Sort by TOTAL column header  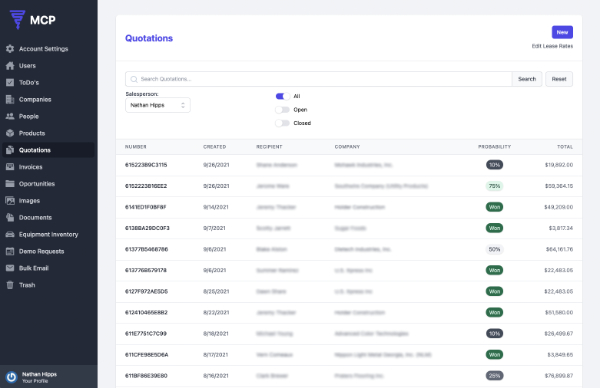tap(565, 147)
